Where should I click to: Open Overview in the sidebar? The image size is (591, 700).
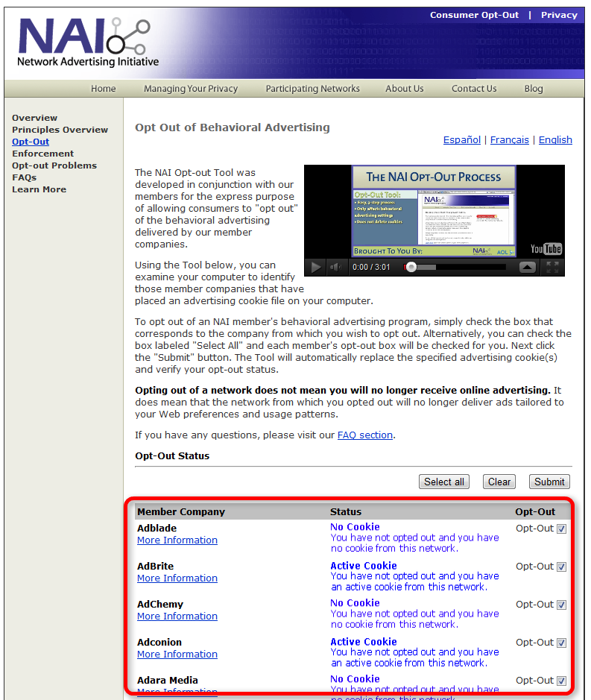click(34, 118)
